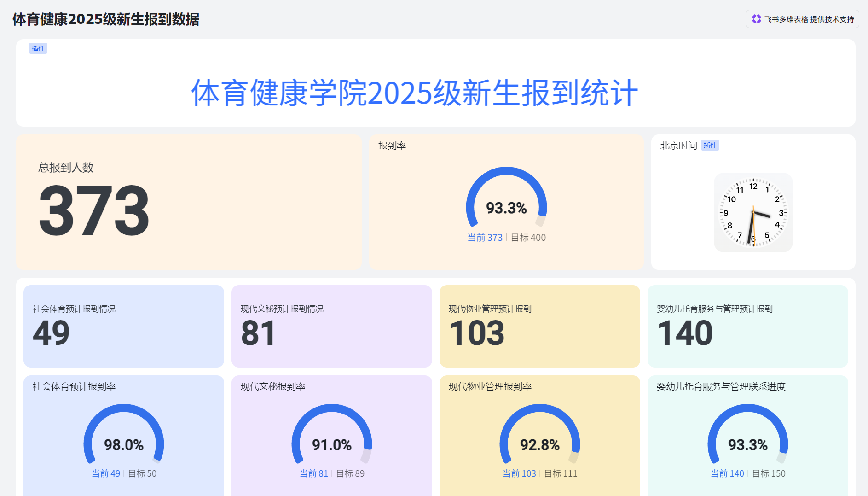Select the 婴幼儿托育服务与管理预计报到 card showing 140
Image resolution: width=868 pixels, height=496 pixels.
point(747,326)
